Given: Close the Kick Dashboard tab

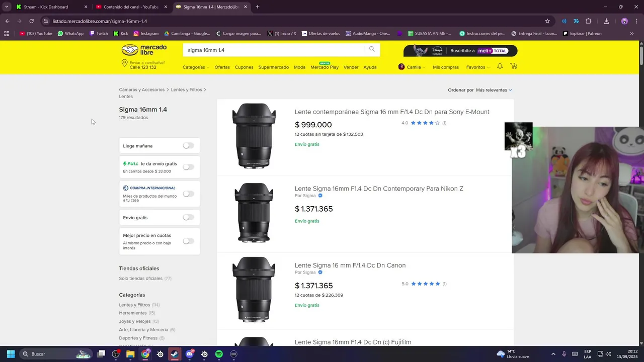Looking at the screenshot, I should click(x=86, y=7).
